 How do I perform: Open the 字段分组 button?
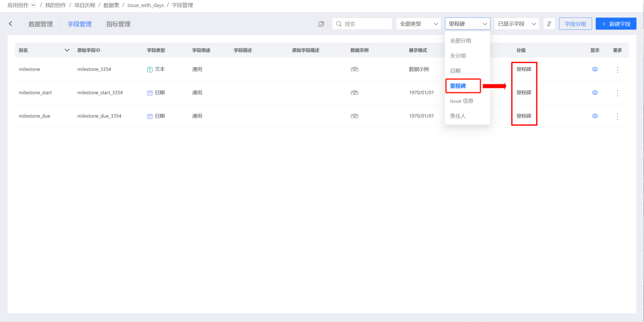point(575,24)
